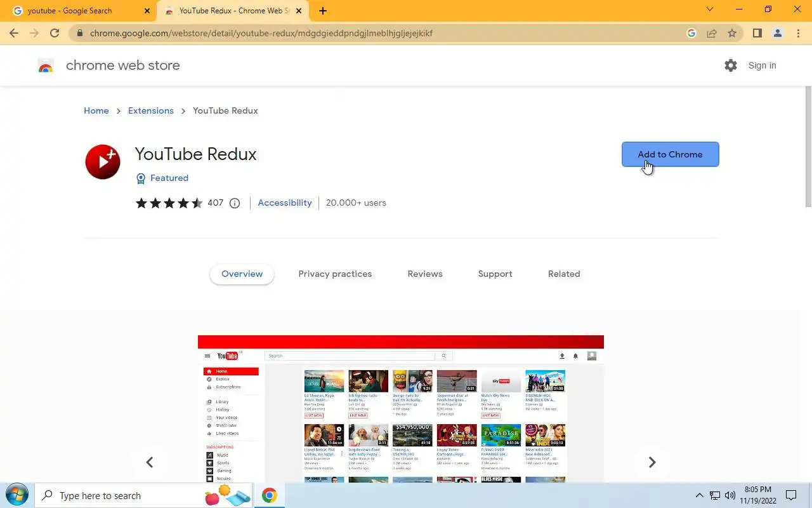Viewport: 812px width, 508px height.
Task: Click the Google icon in the address bar
Action: click(691, 33)
